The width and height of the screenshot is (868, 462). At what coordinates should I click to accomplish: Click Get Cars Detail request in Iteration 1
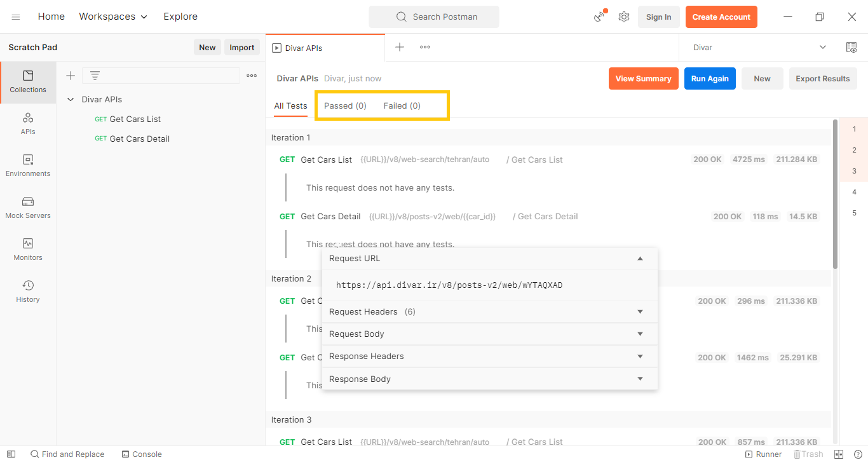click(x=330, y=217)
